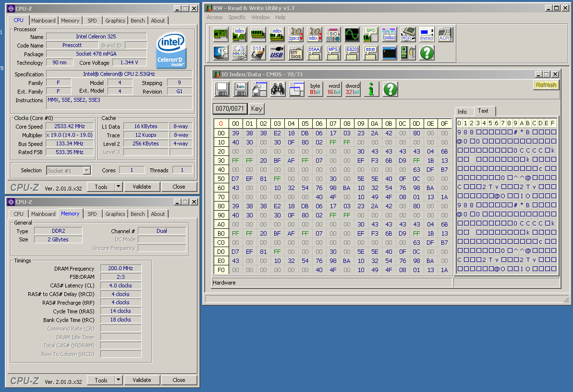Open the 010 disk sector tool
Screen dimensions: 573x392
(258, 53)
